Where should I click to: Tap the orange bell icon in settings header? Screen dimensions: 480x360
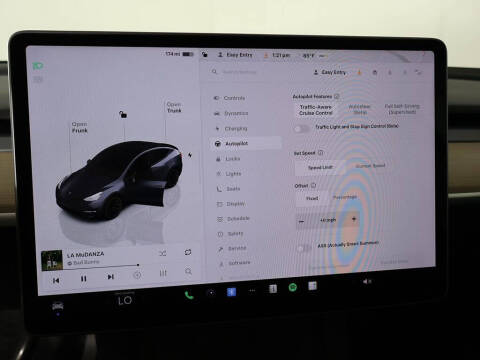click(x=359, y=72)
